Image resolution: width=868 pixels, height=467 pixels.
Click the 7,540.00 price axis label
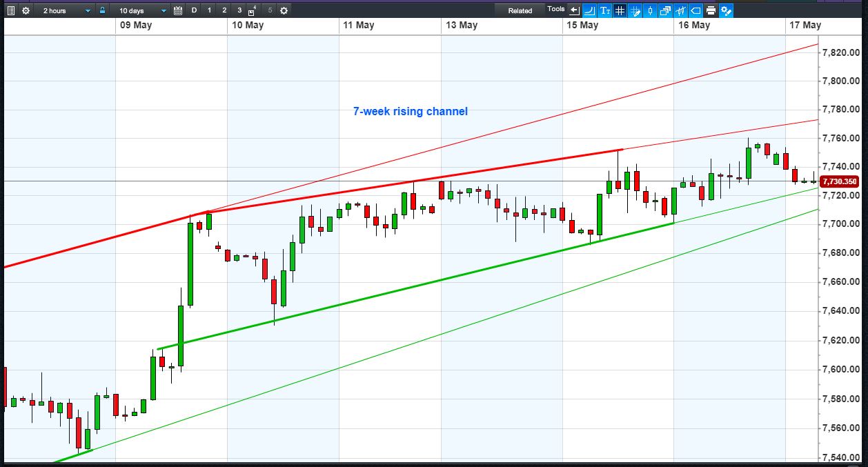[841, 457]
